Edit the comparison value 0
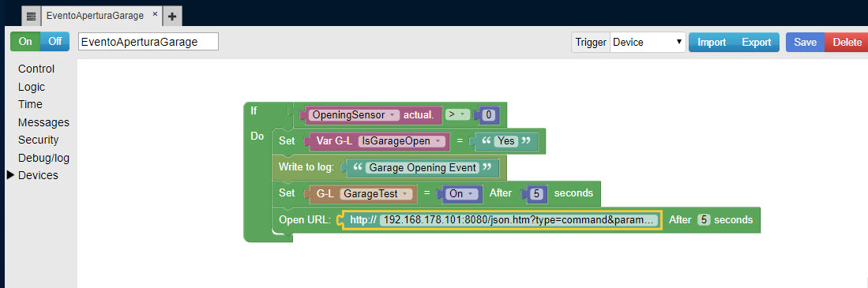Image resolution: width=868 pixels, height=288 pixels. click(x=490, y=115)
